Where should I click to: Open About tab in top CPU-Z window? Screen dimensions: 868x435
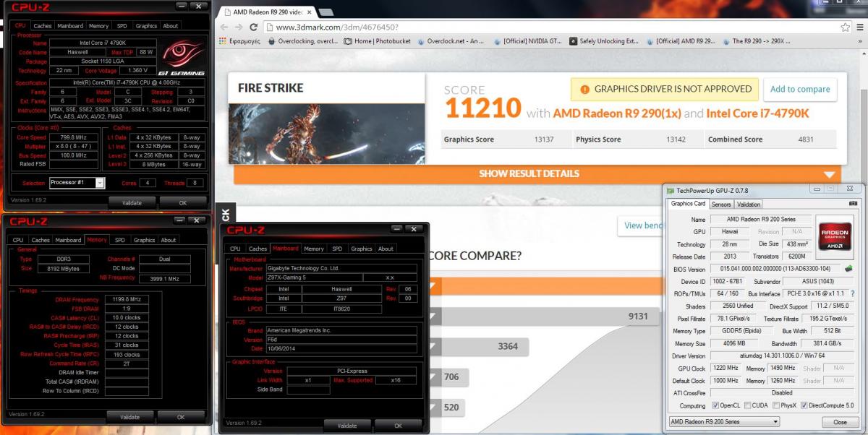pyautogui.click(x=171, y=26)
